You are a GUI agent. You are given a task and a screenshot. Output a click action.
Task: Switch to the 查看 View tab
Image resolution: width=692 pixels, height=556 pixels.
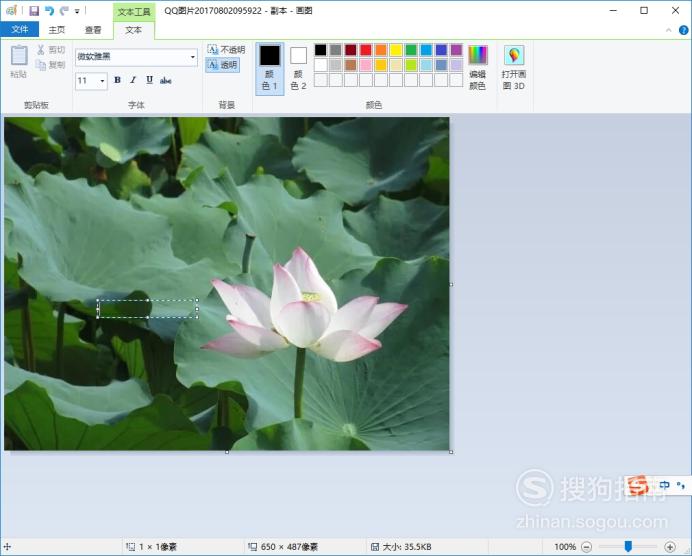click(x=93, y=30)
